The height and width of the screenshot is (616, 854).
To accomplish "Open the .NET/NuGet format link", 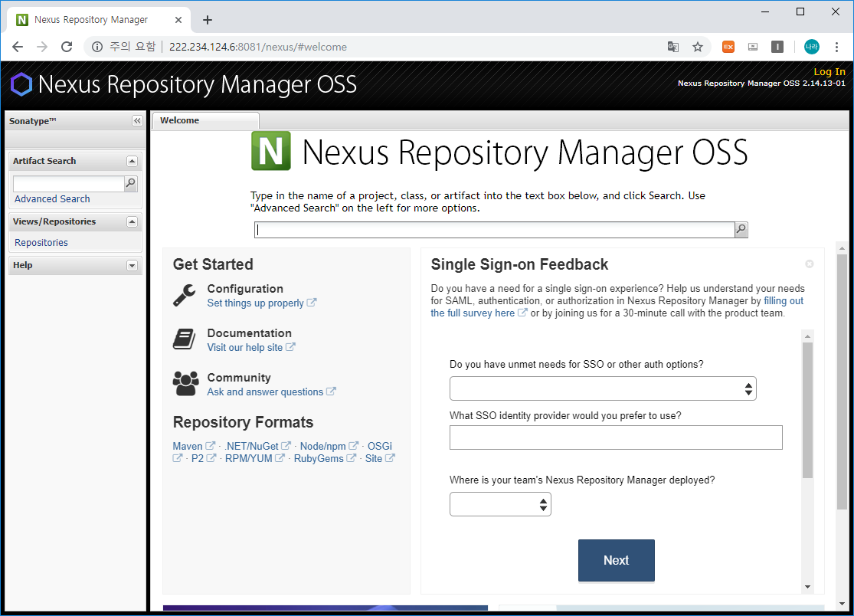I will tap(252, 446).
